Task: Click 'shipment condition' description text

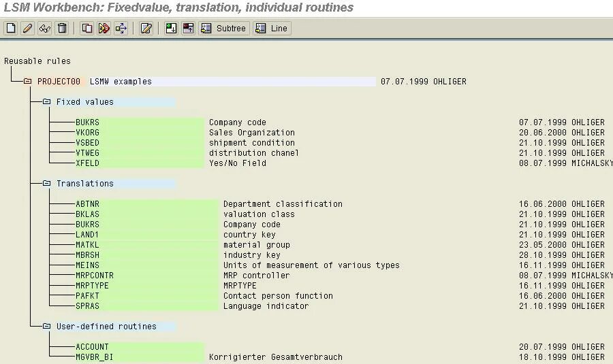Action: tap(252, 143)
